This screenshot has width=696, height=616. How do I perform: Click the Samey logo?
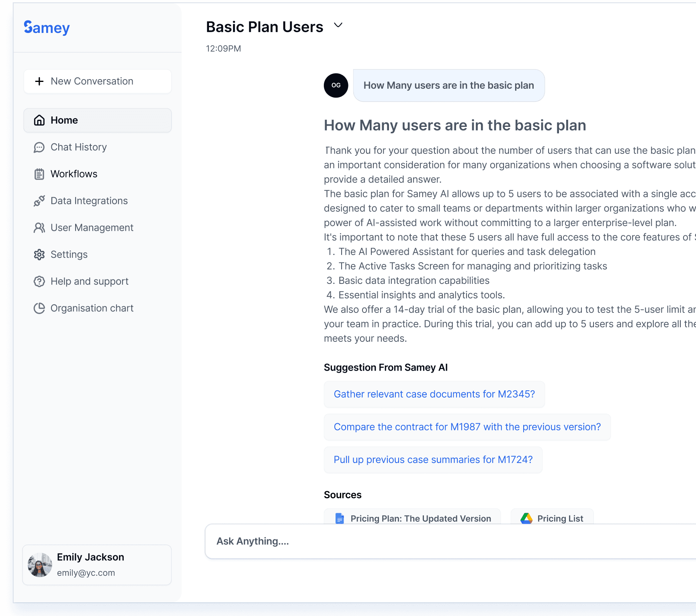point(47,28)
